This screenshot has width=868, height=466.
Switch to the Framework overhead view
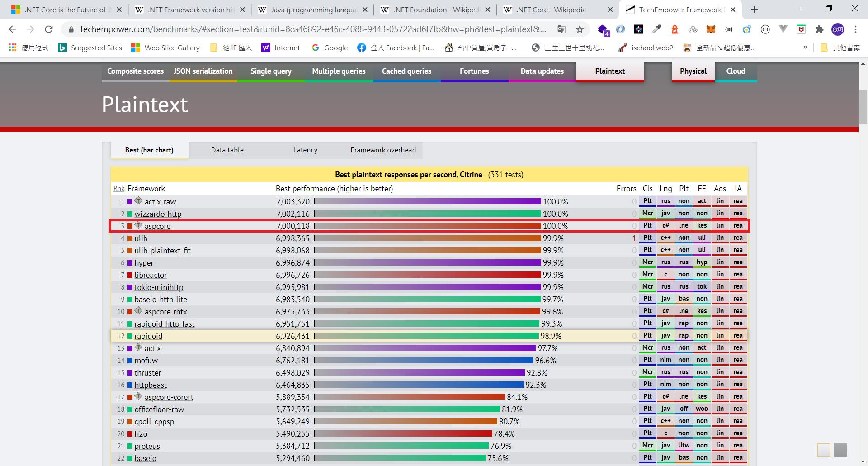(x=383, y=150)
